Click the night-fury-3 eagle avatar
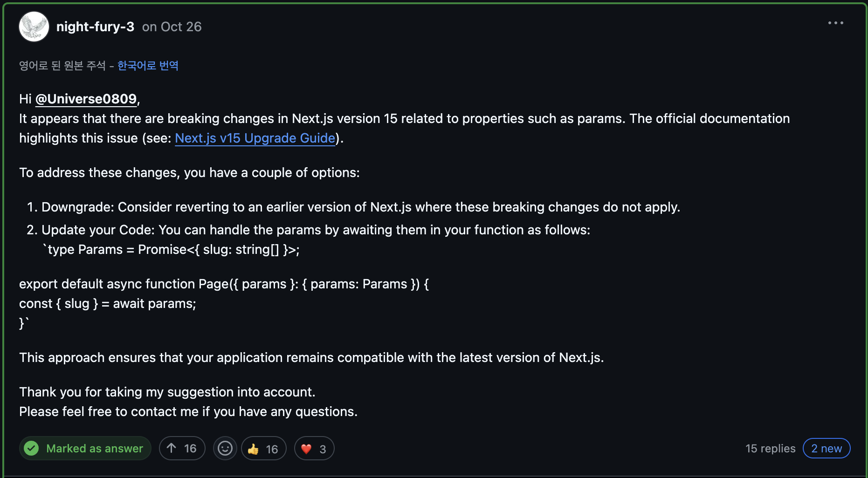The height and width of the screenshot is (478, 868). coord(34,27)
